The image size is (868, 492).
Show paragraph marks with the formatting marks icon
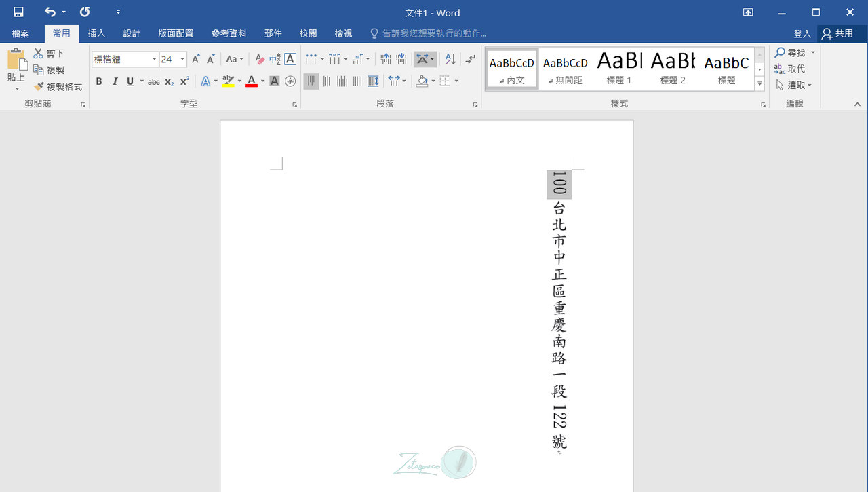point(471,59)
